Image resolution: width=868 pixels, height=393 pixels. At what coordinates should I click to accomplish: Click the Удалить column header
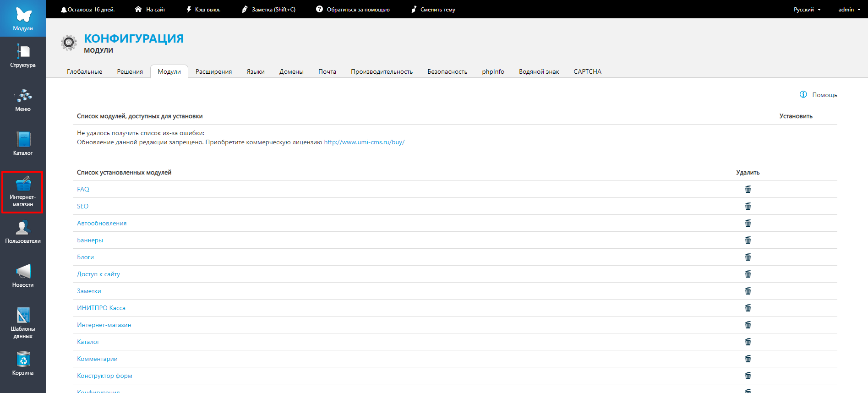(x=748, y=173)
